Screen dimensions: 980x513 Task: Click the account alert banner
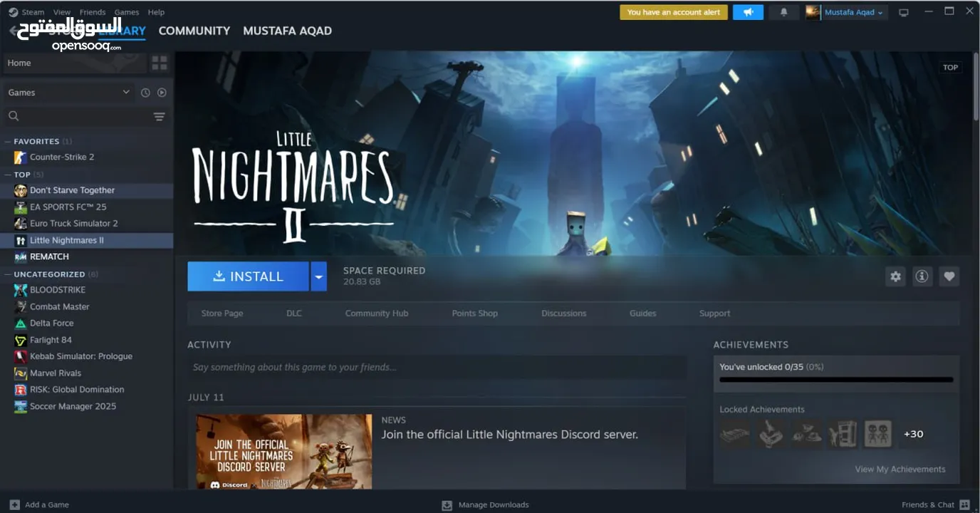pos(673,12)
